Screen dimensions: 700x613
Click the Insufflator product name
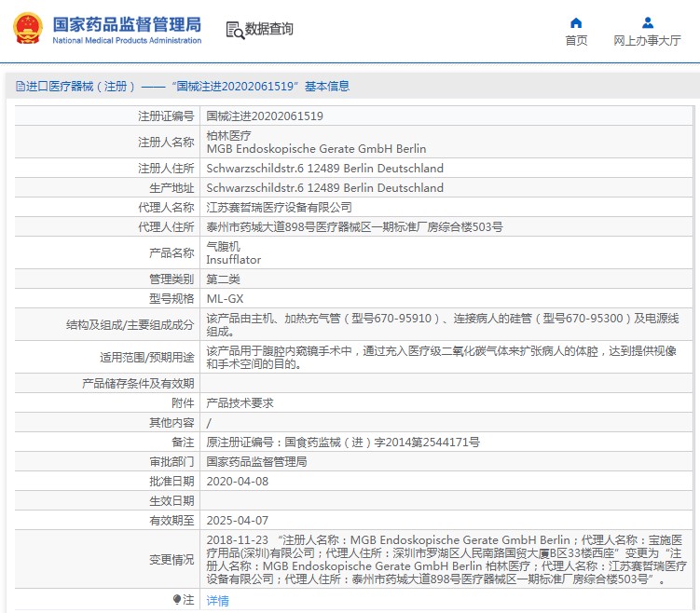(233, 260)
